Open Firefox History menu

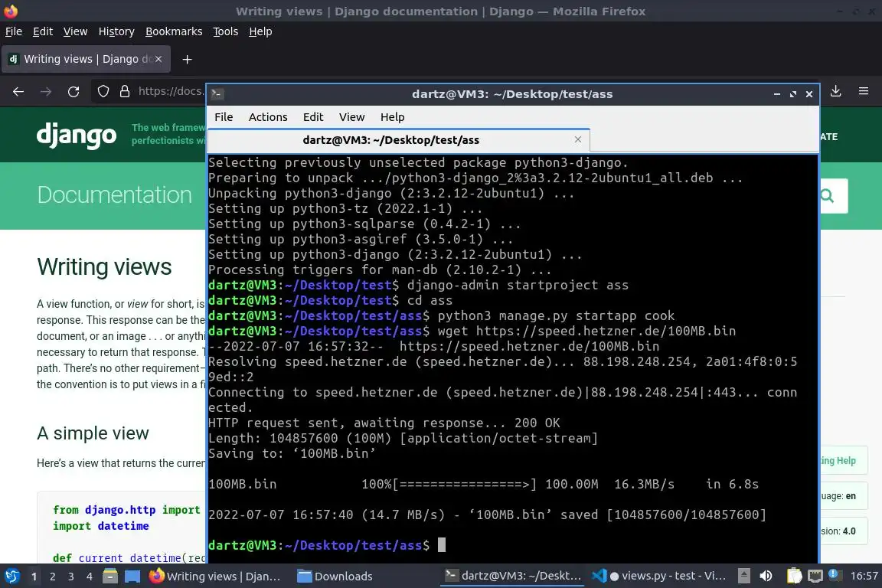tap(116, 31)
